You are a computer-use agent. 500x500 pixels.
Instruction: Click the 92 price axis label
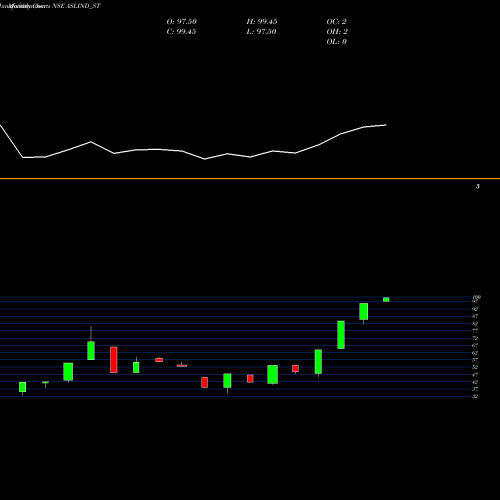[475, 309]
